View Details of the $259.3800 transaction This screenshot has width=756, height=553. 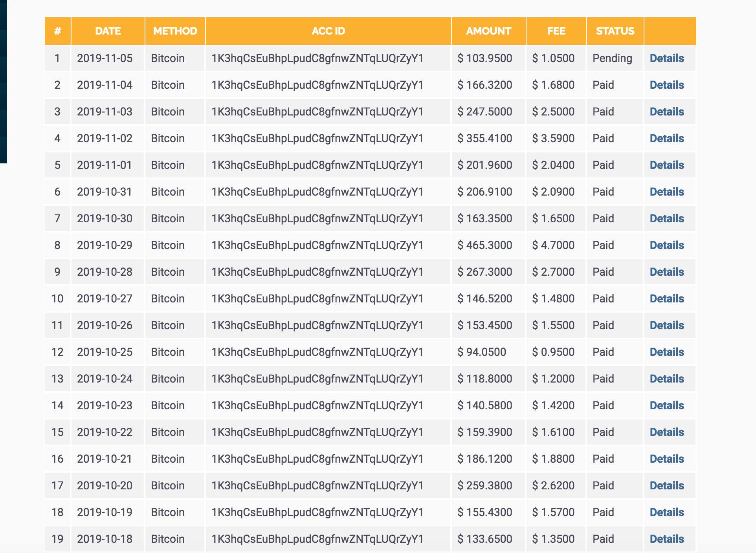[x=666, y=486]
